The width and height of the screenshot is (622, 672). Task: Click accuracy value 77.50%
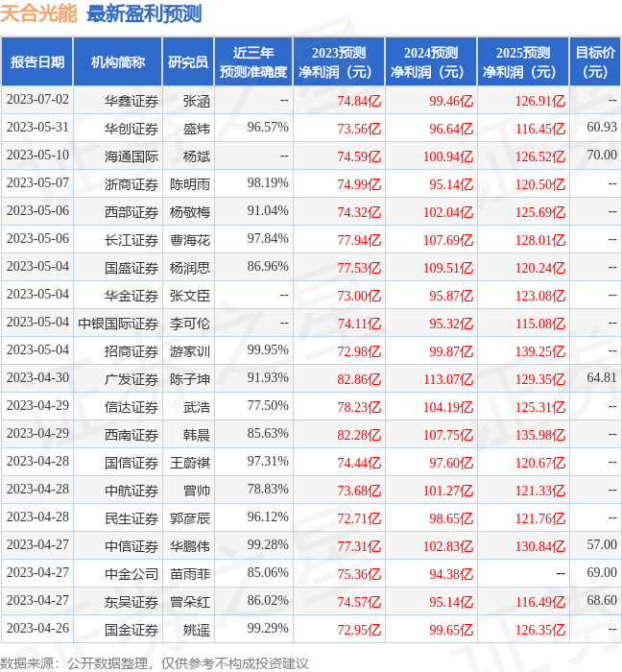point(268,406)
